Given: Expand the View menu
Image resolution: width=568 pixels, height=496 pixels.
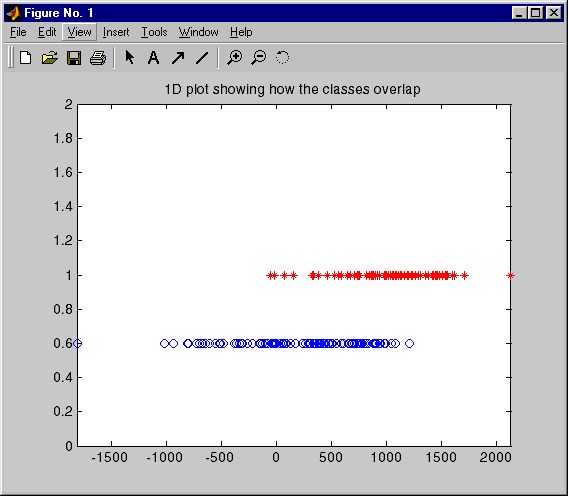Looking at the screenshot, I should [x=79, y=32].
